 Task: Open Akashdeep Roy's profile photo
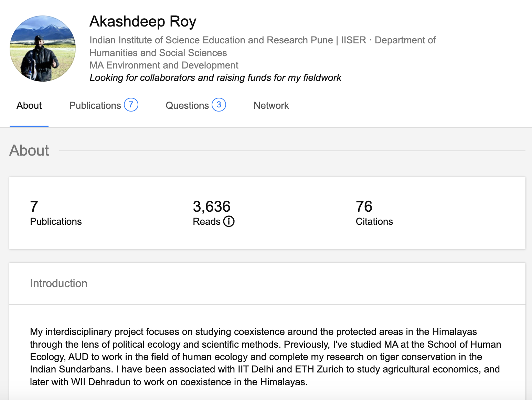click(43, 49)
